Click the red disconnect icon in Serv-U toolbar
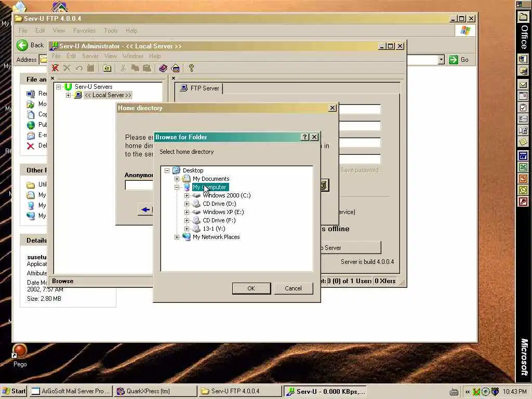Image resolution: width=532 pixels, height=399 pixels. 55,68
